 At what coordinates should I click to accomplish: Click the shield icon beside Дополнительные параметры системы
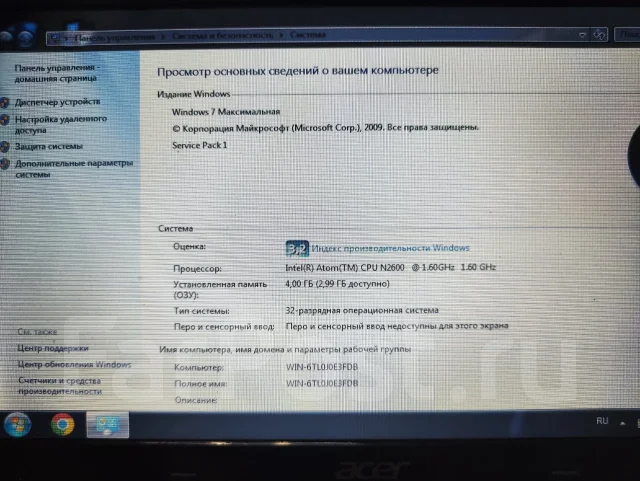[5, 164]
